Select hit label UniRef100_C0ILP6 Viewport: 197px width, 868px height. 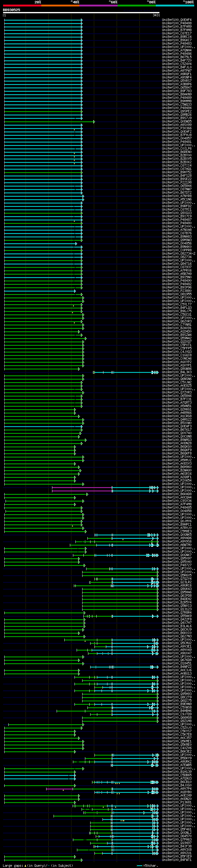(177, 149)
